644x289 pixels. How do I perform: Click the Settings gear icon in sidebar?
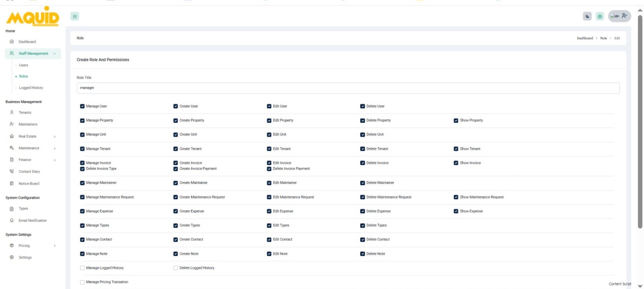pos(12,257)
